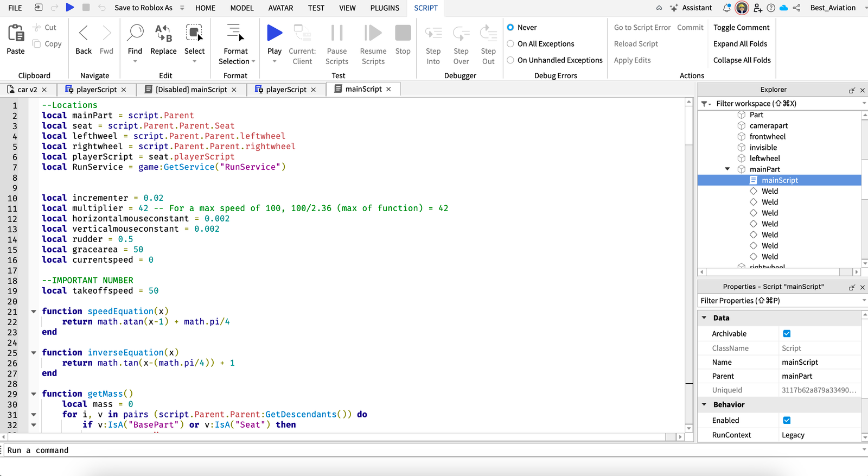
Task: Open the Assistant sparkle button
Action: click(691, 8)
